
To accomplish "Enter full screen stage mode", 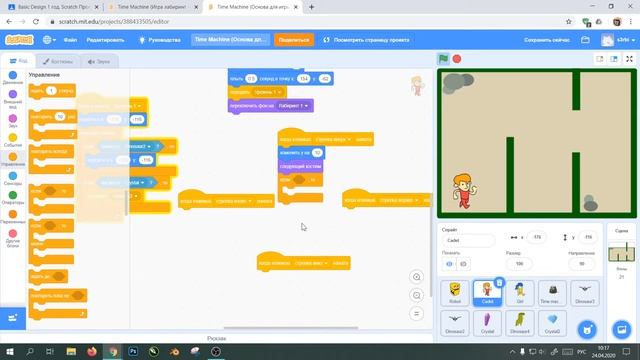I will [x=629, y=59].
